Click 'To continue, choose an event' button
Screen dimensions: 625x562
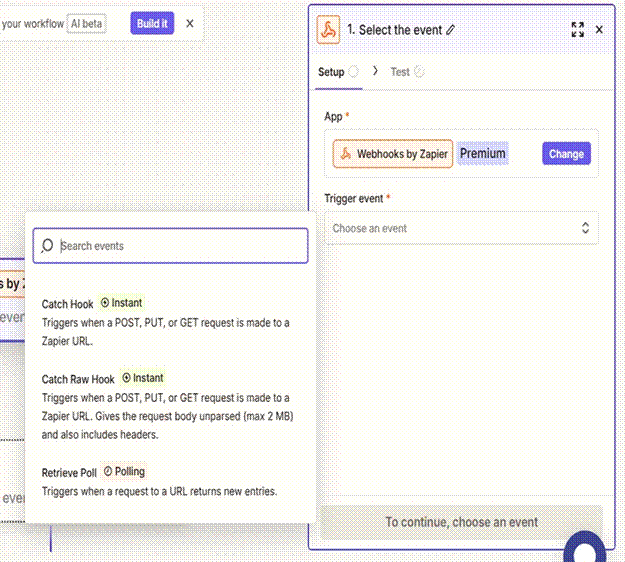pos(462,522)
